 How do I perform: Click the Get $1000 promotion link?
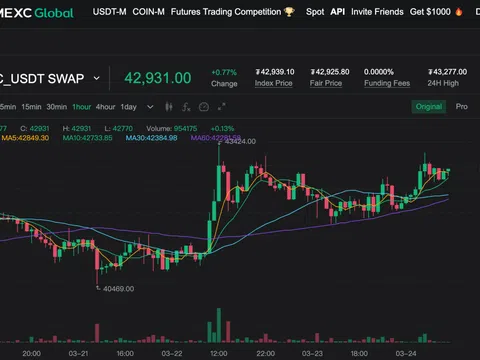pos(430,12)
